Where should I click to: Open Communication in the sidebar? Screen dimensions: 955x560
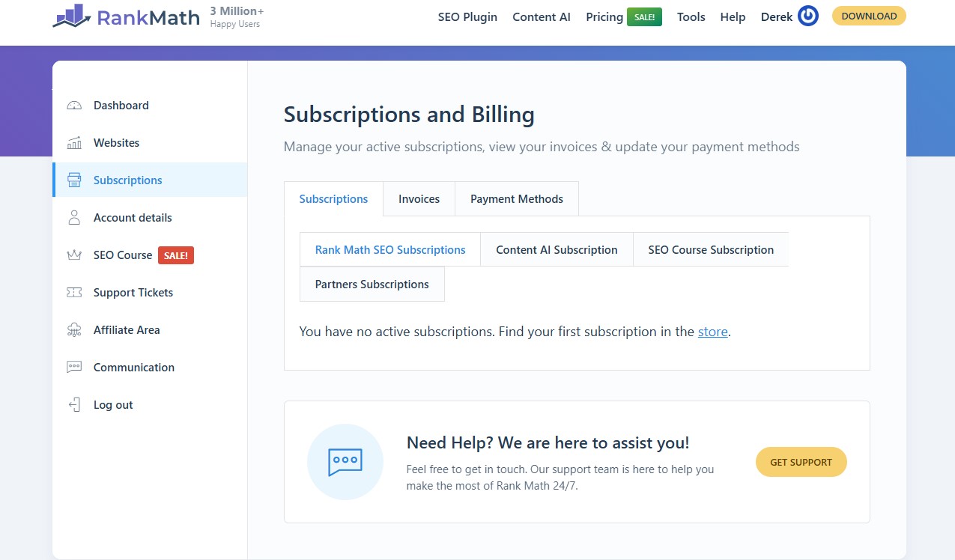(x=134, y=368)
